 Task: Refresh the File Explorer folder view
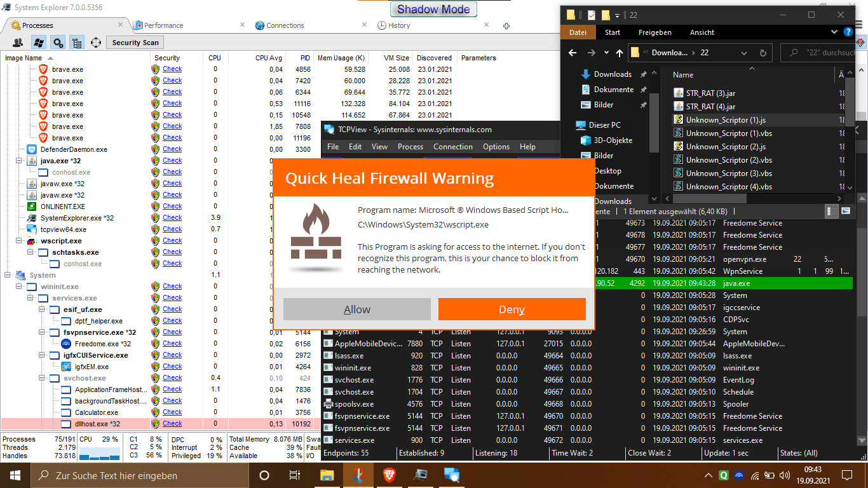coord(763,53)
